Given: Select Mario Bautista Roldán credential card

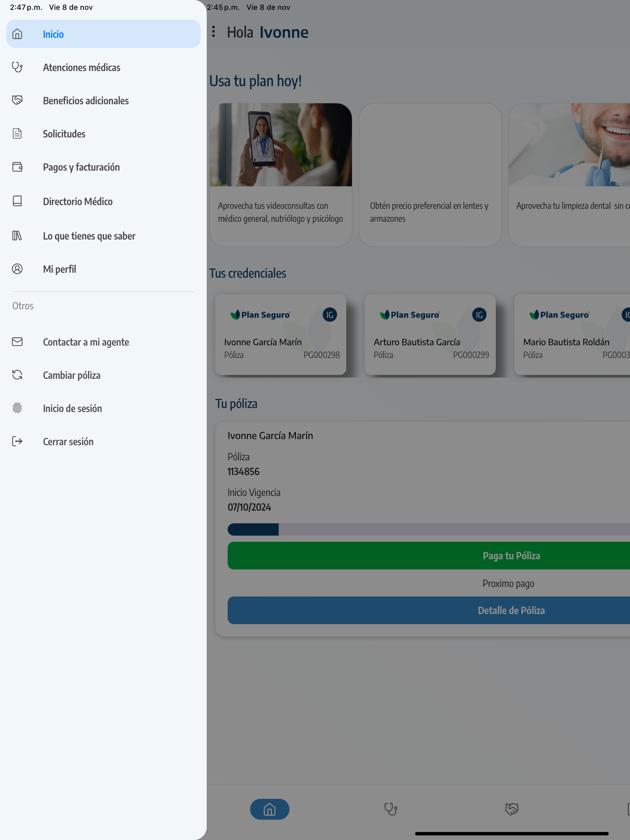Looking at the screenshot, I should [572, 335].
